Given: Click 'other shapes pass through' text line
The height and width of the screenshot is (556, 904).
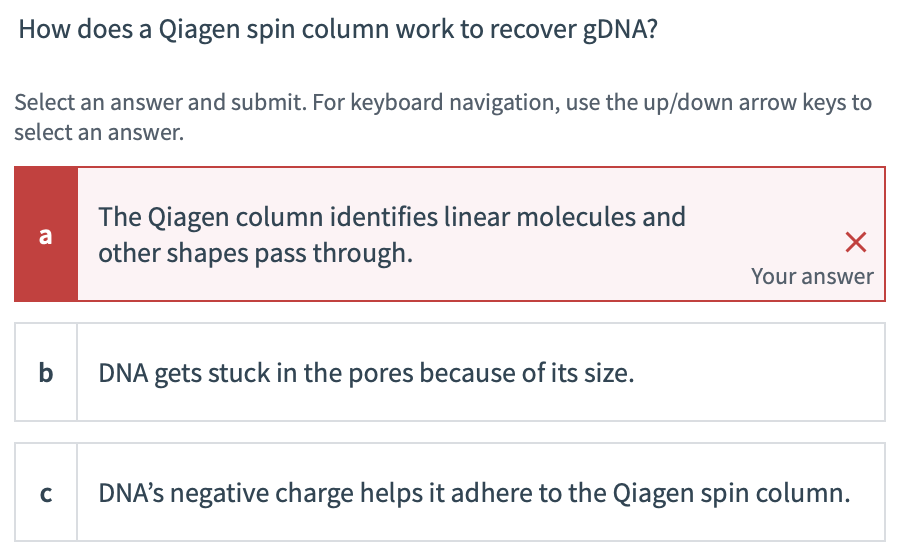Looking at the screenshot, I should [x=255, y=253].
